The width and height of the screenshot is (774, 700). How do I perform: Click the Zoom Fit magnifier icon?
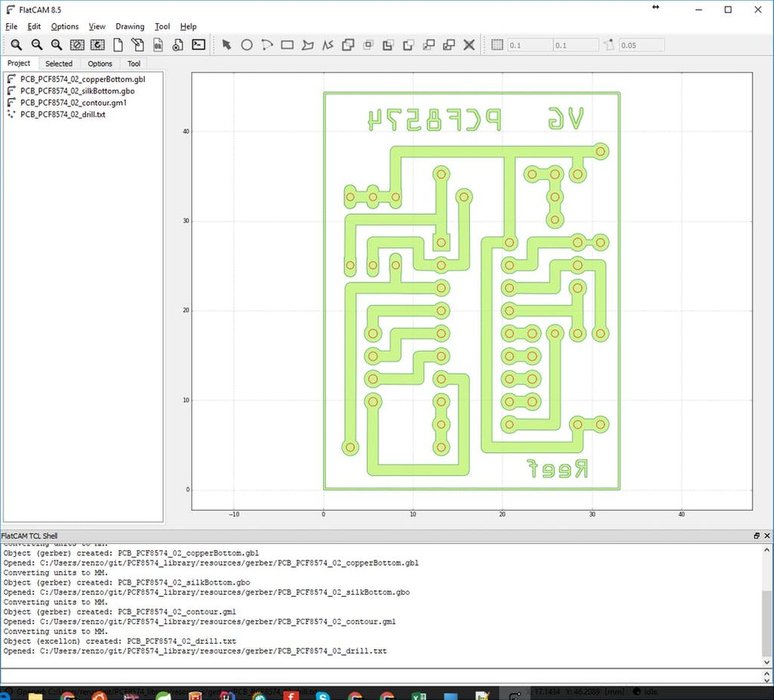click(x=16, y=45)
